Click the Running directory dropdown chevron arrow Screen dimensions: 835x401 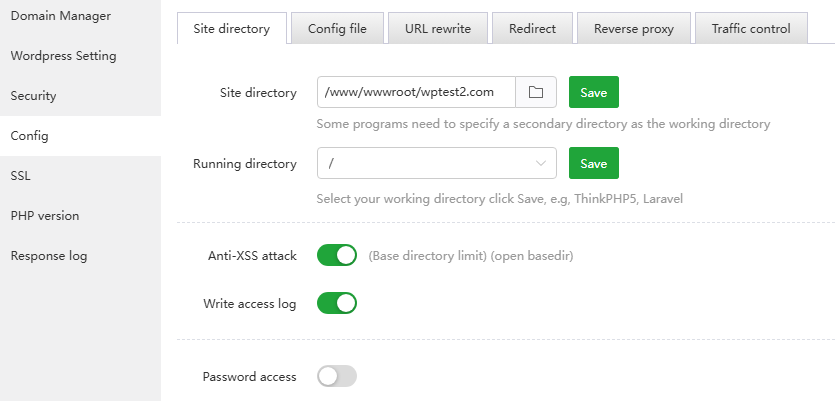point(541,163)
